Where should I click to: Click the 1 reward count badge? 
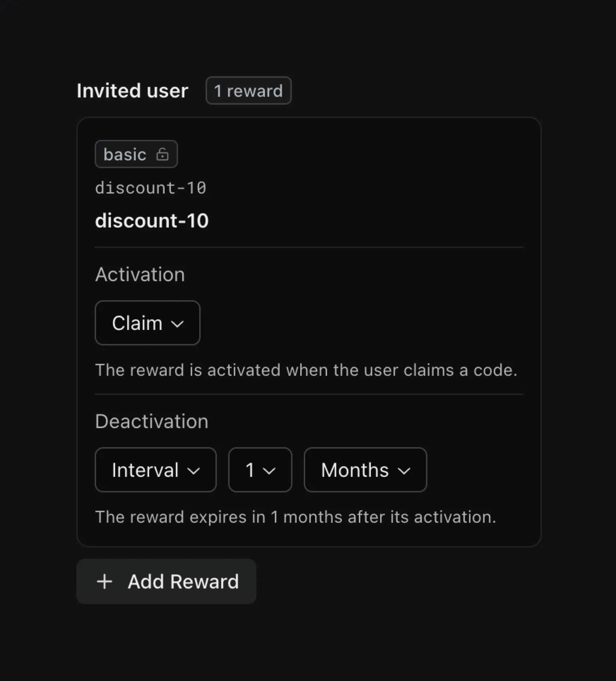click(248, 90)
